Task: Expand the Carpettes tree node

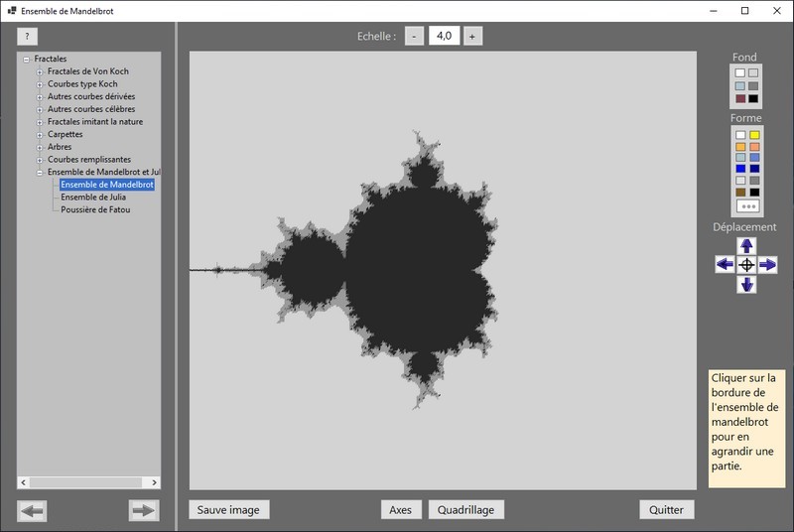Action: coord(40,134)
